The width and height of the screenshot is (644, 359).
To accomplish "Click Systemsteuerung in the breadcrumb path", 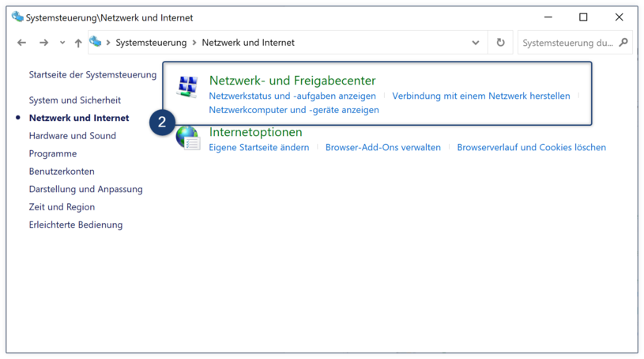I will (x=151, y=43).
